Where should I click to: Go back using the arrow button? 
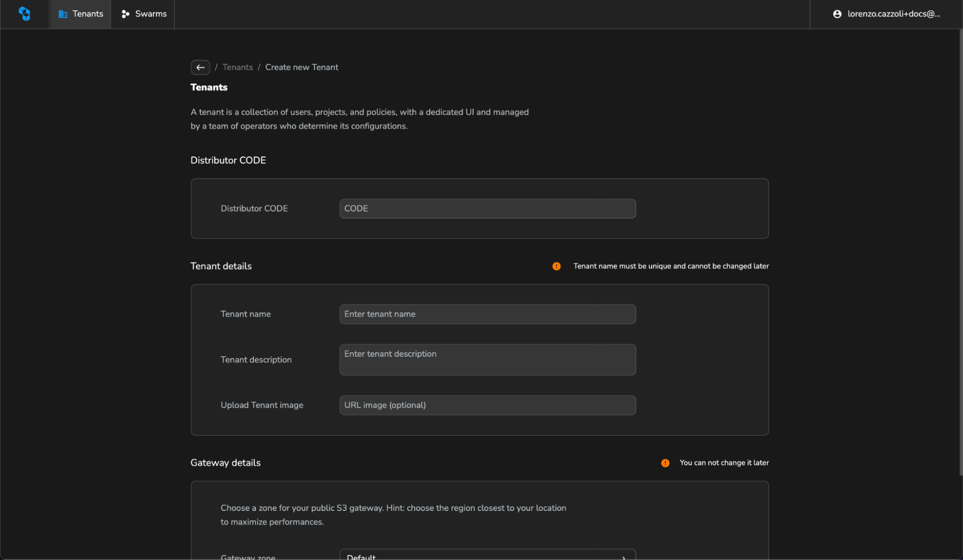pos(200,67)
